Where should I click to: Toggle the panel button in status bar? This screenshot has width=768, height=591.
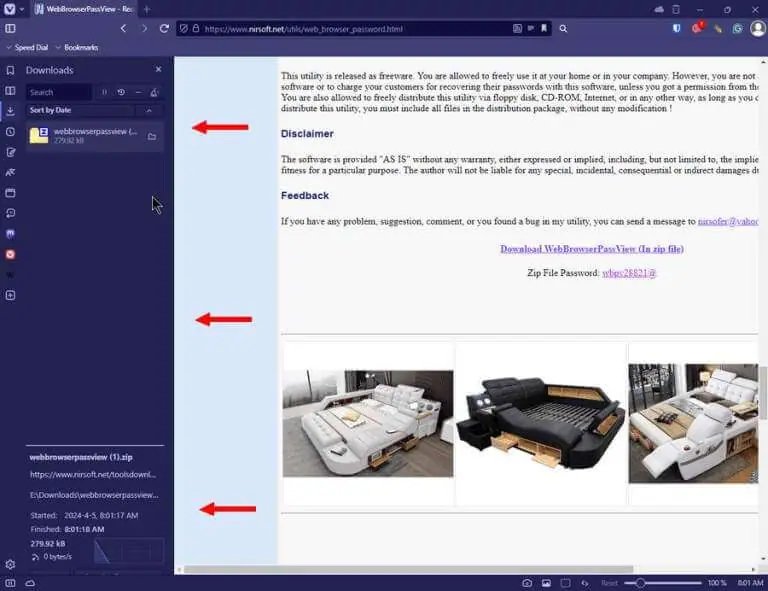click(10, 583)
